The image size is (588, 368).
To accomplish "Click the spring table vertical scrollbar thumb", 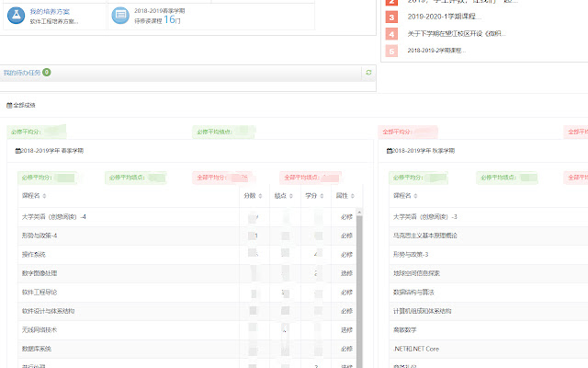I will [x=359, y=291].
